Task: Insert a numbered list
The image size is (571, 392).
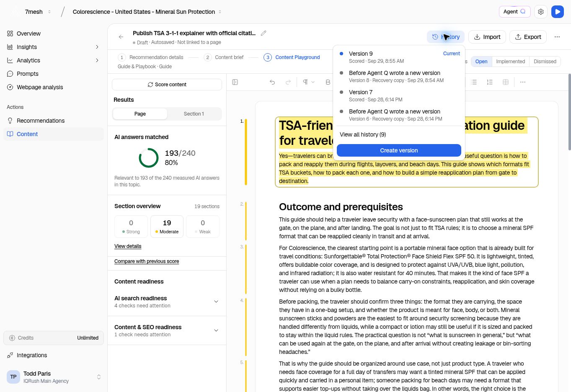Action: 490,82
